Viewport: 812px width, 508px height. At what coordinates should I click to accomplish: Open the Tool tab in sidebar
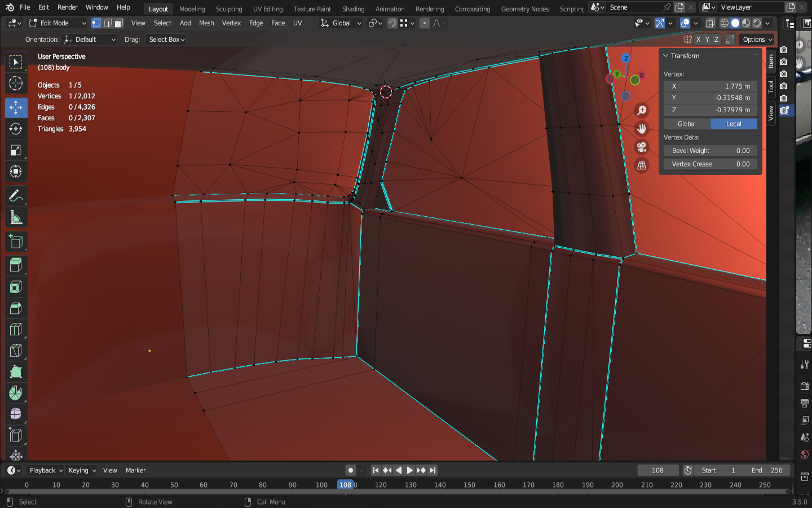pyautogui.click(x=771, y=86)
